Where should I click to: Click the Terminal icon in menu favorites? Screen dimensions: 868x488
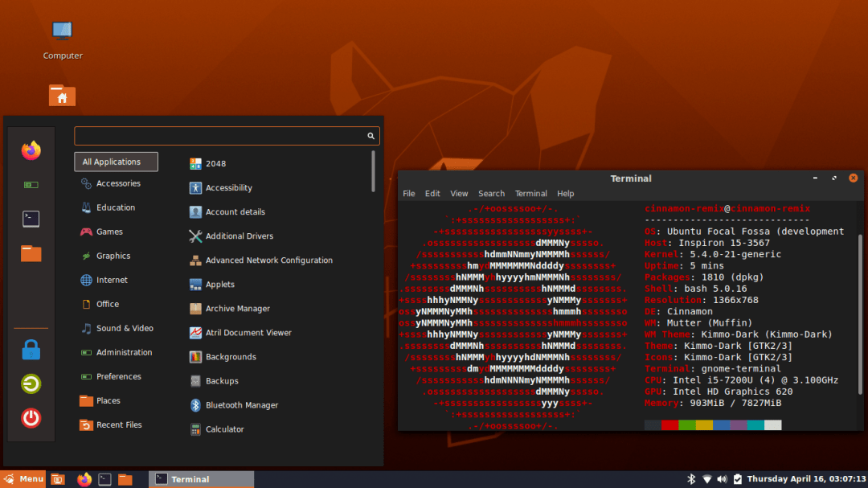click(31, 219)
